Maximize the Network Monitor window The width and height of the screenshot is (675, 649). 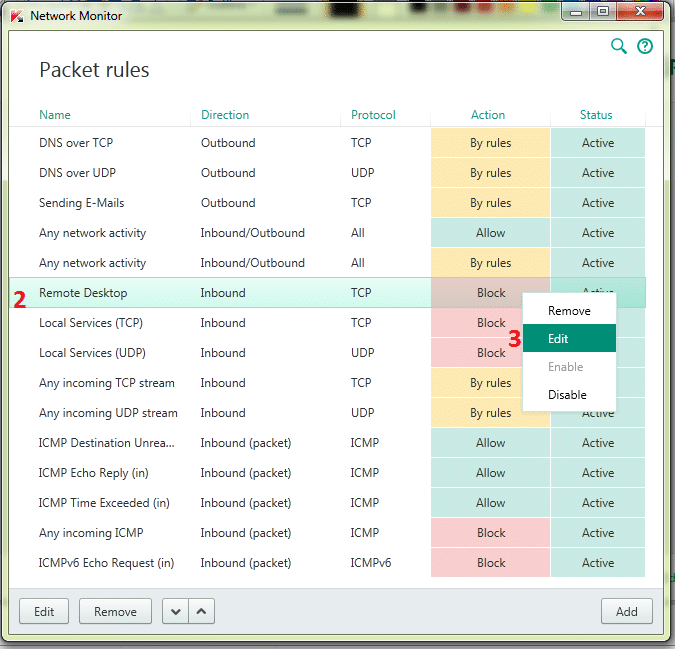[603, 12]
